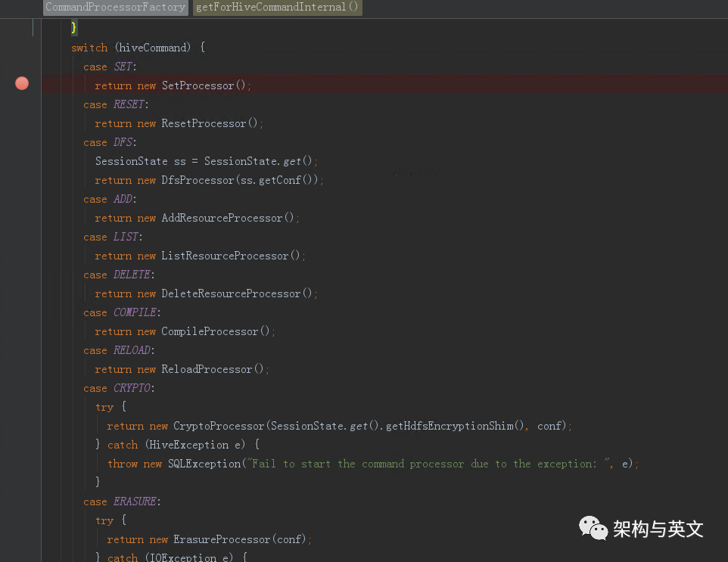728x562 pixels.
Task: Click the hiveCommand variable in the switch statement
Action: click(x=153, y=48)
